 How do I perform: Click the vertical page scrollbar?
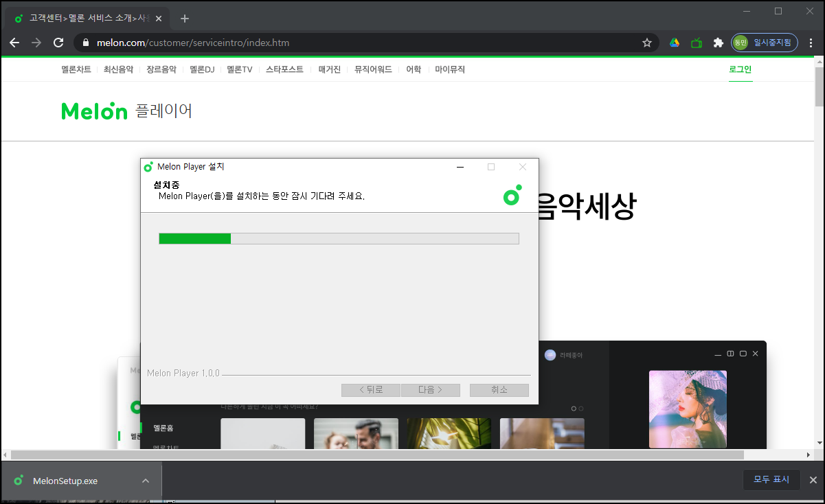coord(819,87)
